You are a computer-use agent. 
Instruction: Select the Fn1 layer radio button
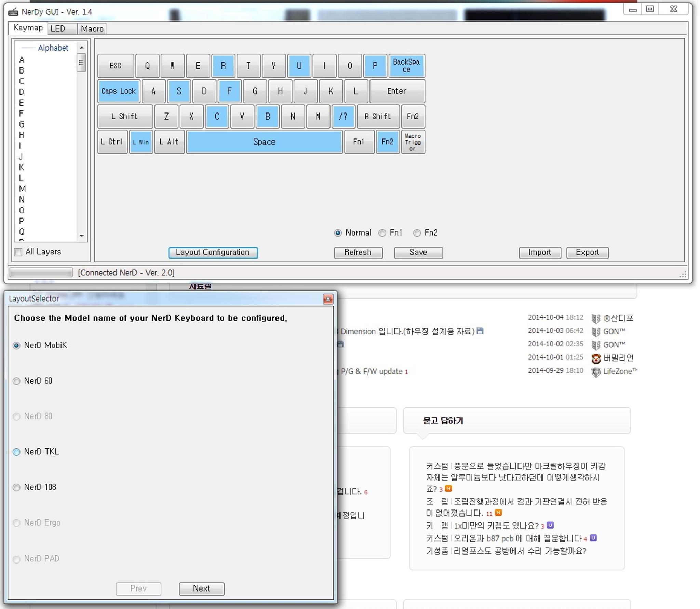pos(382,233)
